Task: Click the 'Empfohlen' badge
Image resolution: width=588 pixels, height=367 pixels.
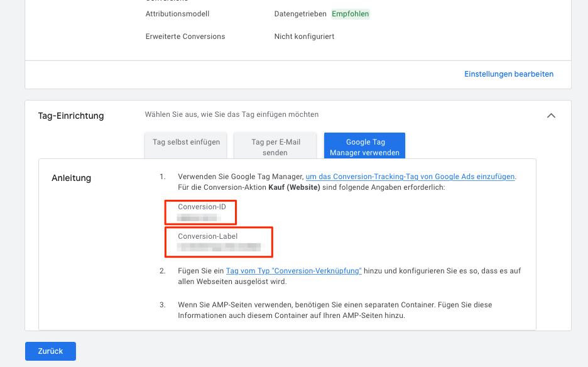Action: tap(351, 14)
